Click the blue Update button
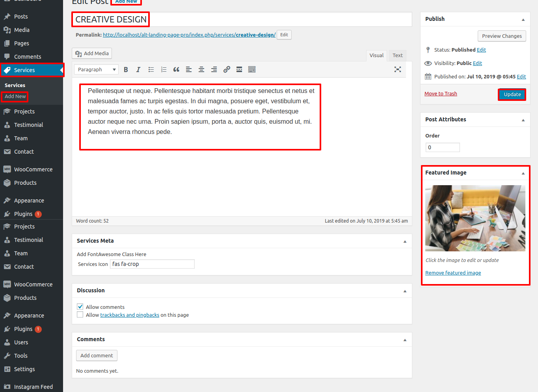The width and height of the screenshot is (538, 392). [x=512, y=95]
